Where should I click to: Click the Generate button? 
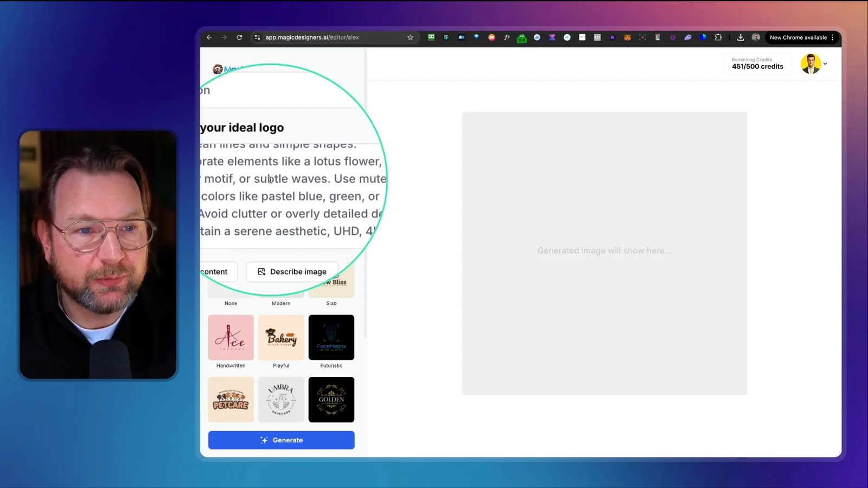click(281, 440)
